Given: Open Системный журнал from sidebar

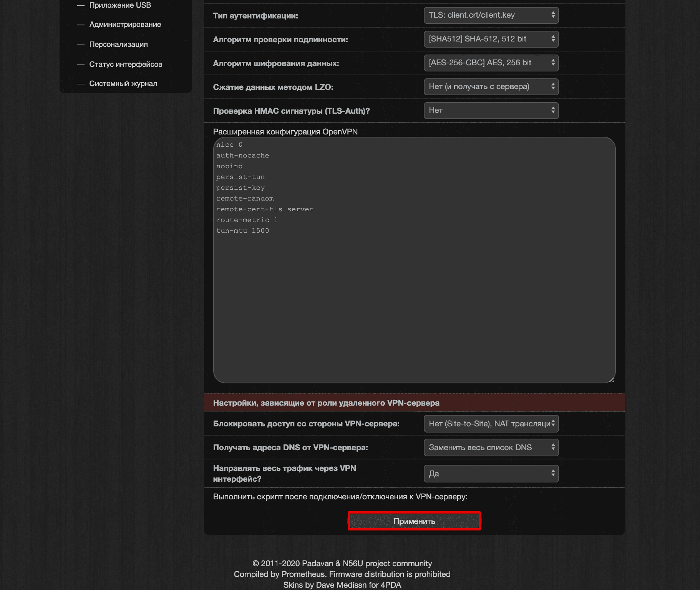Looking at the screenshot, I should click(x=123, y=83).
